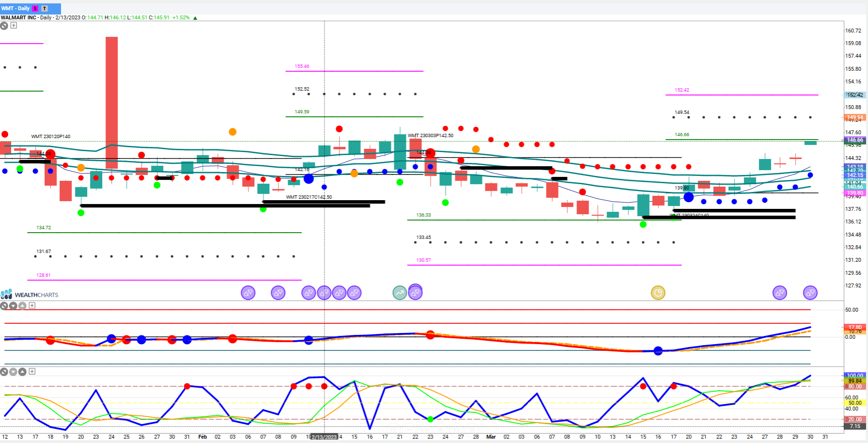Click the green up-triangle beside +1.52%

[x=195, y=18]
